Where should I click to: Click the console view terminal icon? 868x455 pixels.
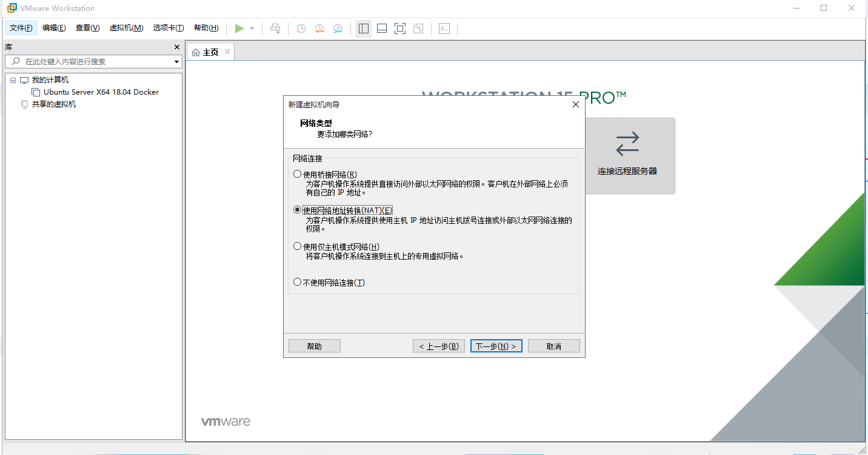click(x=444, y=29)
